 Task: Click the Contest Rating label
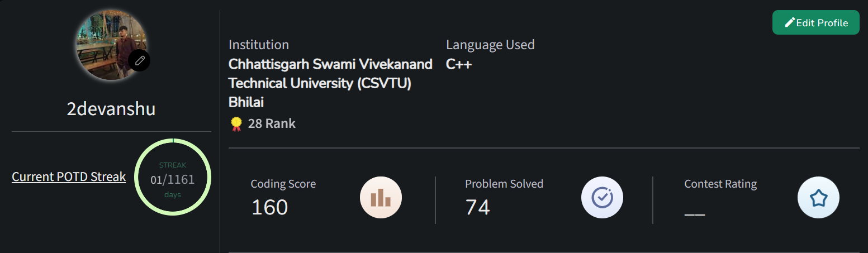point(720,184)
